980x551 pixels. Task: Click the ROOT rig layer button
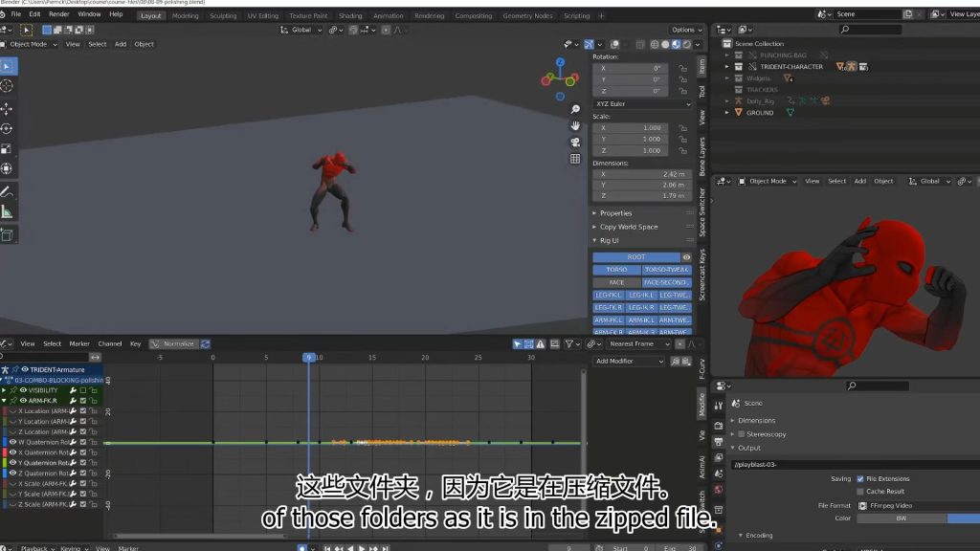click(636, 257)
